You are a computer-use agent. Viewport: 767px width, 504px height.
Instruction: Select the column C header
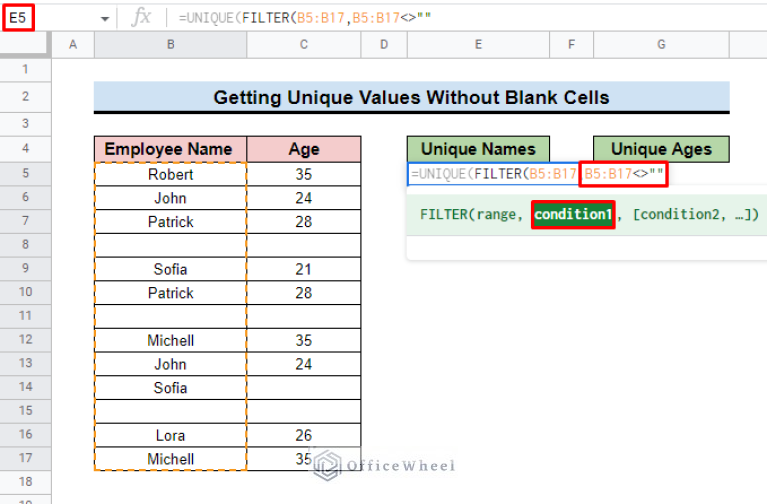pyautogui.click(x=304, y=45)
